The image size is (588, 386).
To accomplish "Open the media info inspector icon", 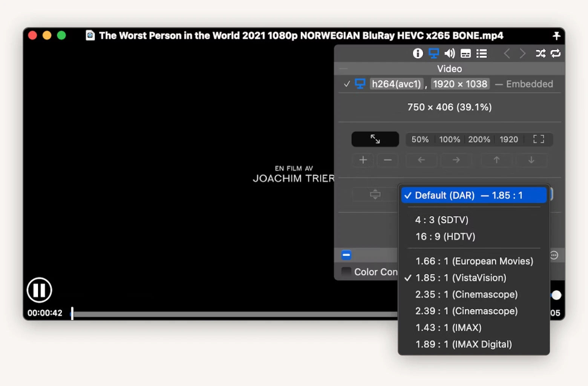I will [418, 54].
